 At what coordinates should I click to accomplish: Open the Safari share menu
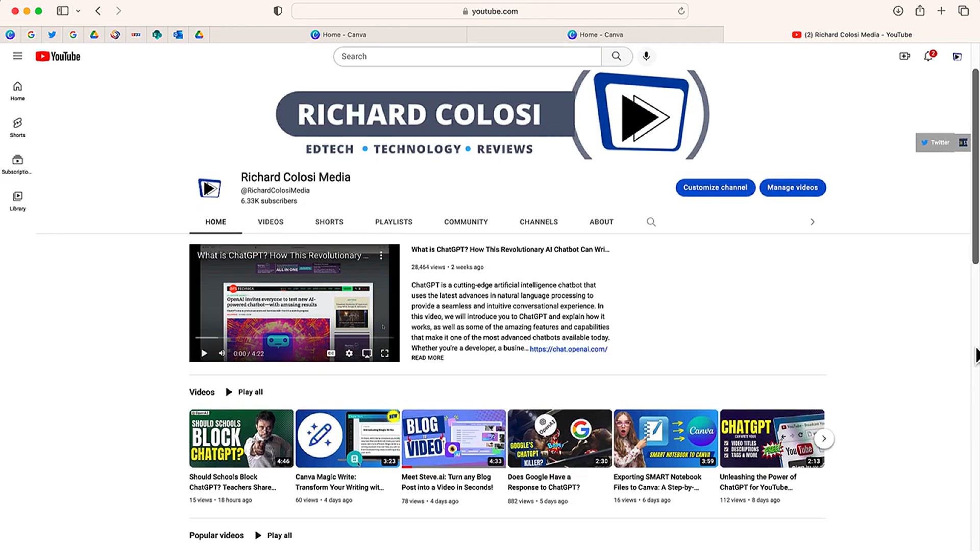coord(920,11)
